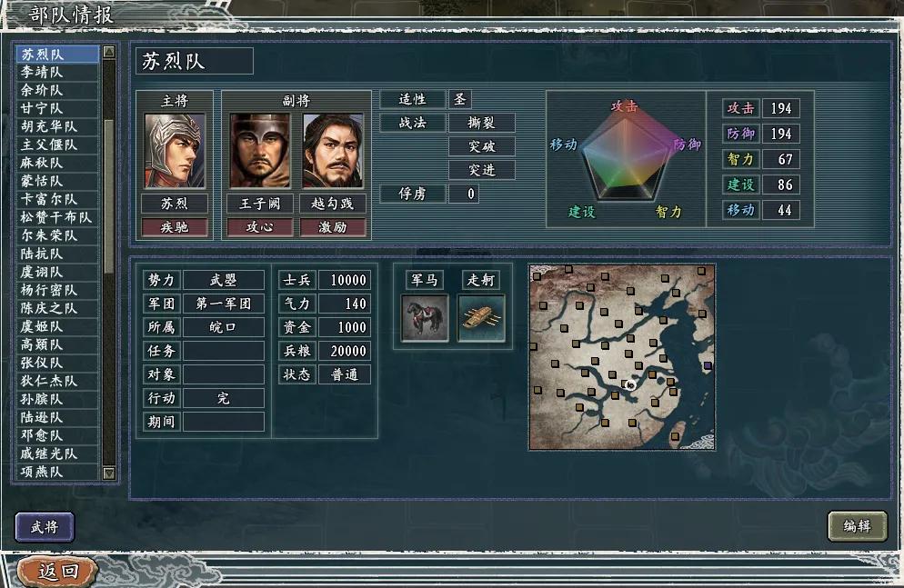The image size is (904, 588).
Task: Select 卡富尔队 in the unit list
Action: tap(57, 199)
